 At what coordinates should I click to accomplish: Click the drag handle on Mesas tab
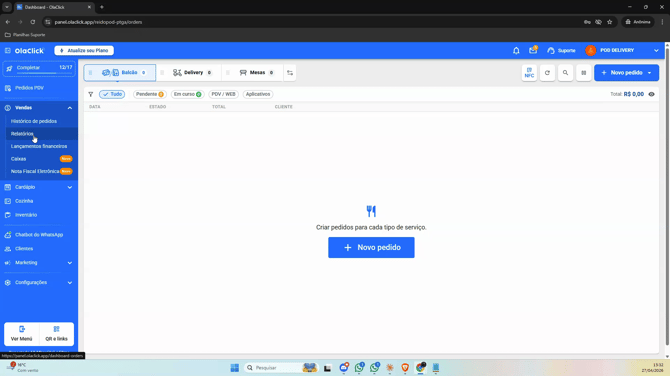pyautogui.click(x=228, y=73)
